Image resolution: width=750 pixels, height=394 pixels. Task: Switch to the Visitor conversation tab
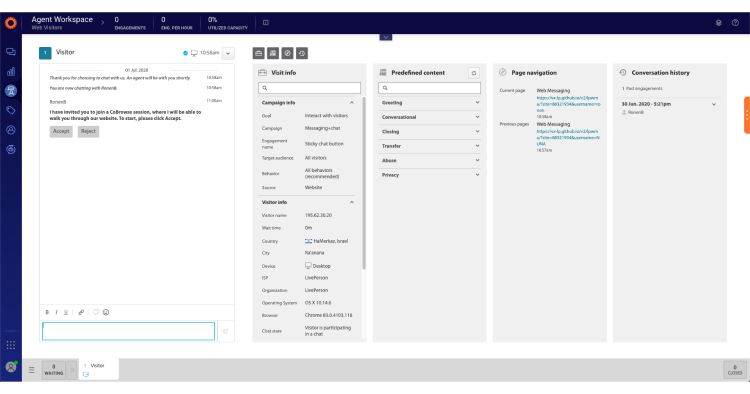pyautogui.click(x=99, y=369)
